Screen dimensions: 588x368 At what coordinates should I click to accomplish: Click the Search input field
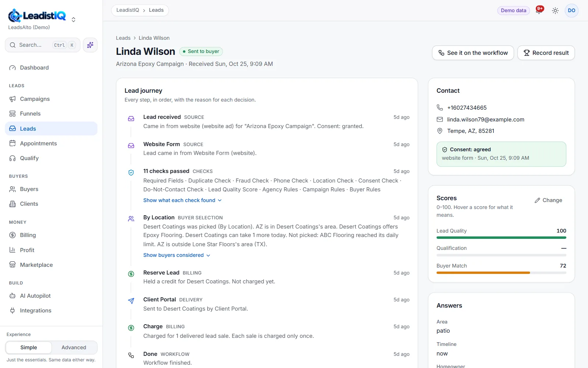[x=43, y=45]
